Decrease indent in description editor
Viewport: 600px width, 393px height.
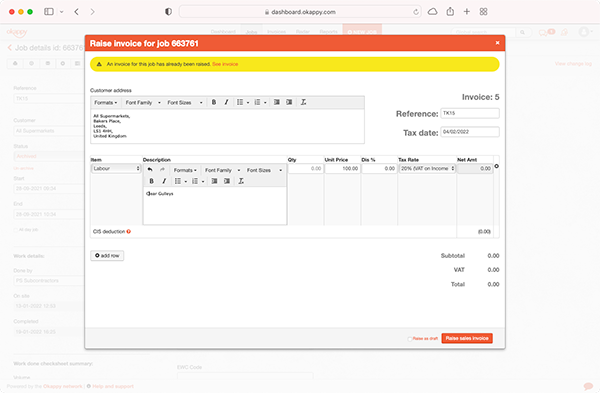click(214, 181)
